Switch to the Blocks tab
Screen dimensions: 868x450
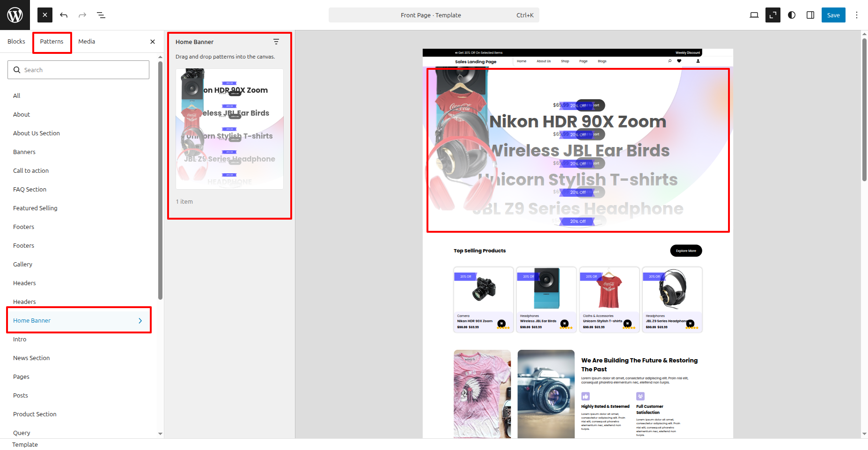coord(16,42)
